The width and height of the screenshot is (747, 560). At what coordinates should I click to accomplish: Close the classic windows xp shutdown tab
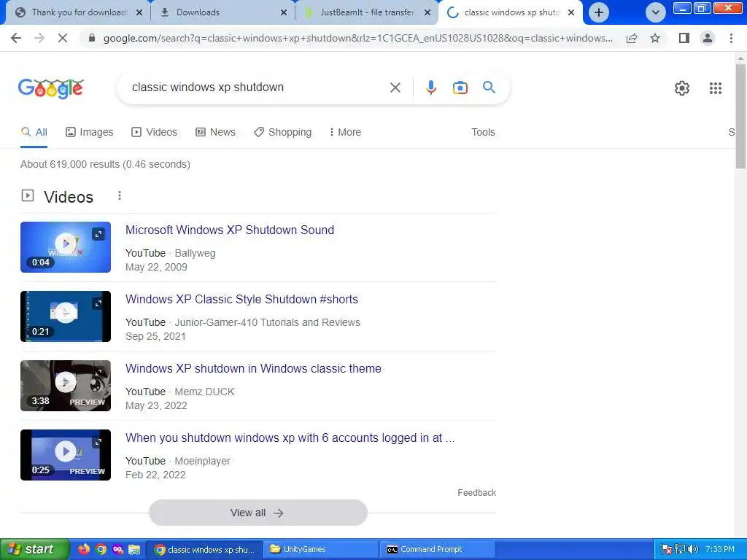[571, 12]
